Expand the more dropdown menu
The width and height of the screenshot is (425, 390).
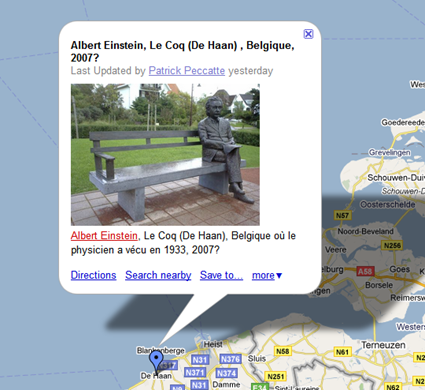point(267,275)
